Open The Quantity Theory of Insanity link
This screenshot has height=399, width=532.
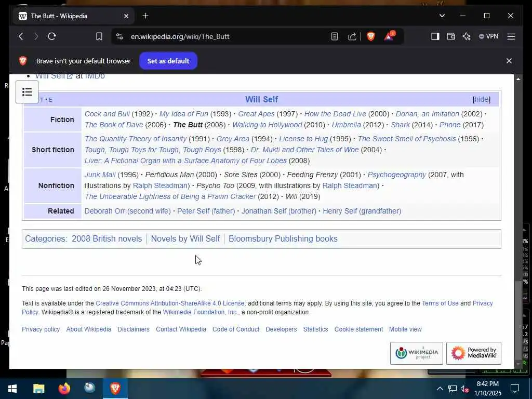[x=136, y=139]
